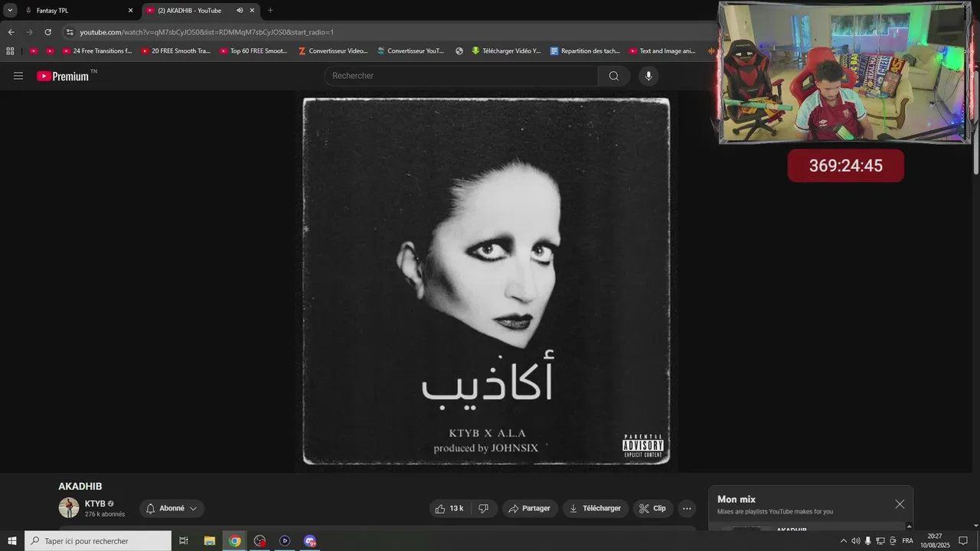The image size is (980, 551).
Task: Open the Convertisseur YouT... bookmark
Action: (410, 51)
